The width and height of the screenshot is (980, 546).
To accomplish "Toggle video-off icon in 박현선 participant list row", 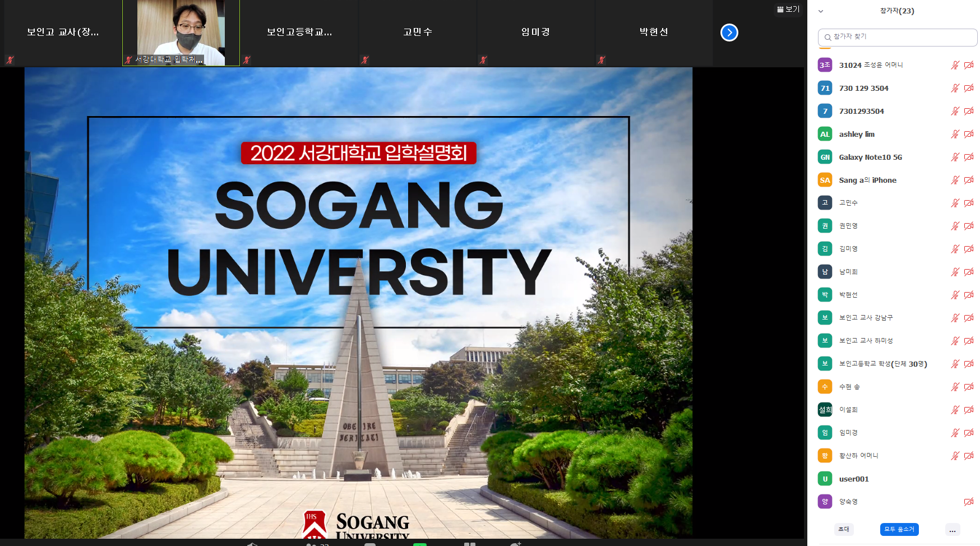I will [x=969, y=295].
